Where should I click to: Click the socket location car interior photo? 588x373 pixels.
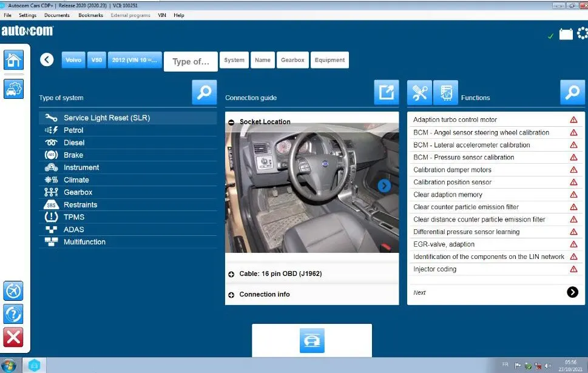312,188
